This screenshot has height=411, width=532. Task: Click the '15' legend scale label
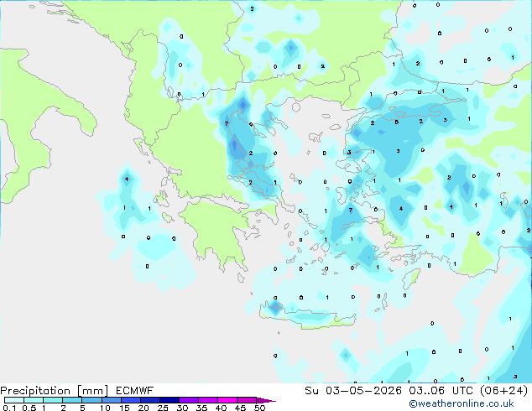coord(124,408)
